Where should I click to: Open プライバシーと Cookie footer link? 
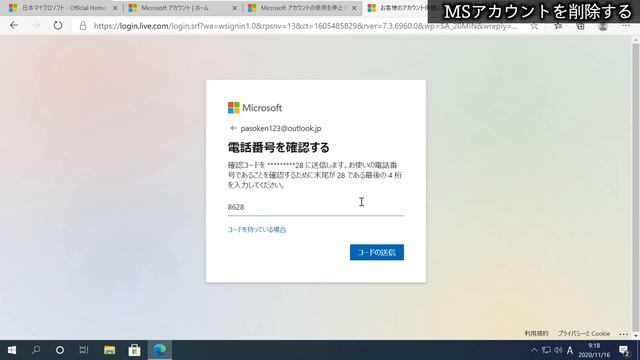coord(584,333)
